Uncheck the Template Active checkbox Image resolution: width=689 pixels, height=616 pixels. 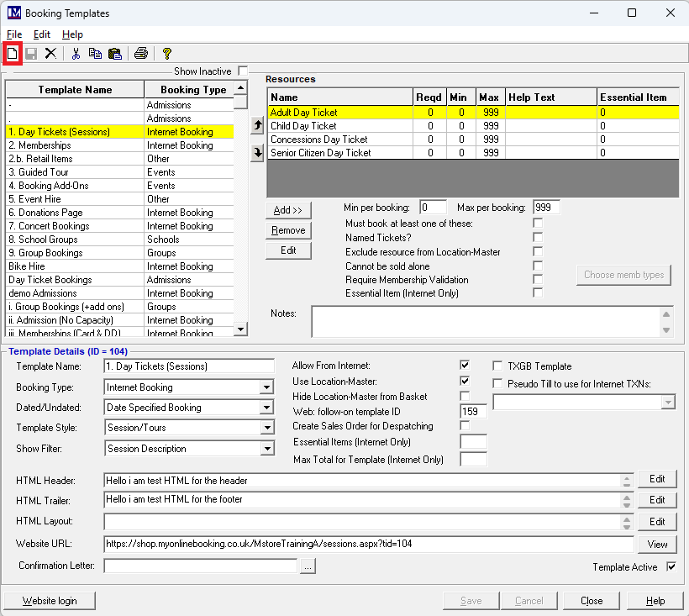pyautogui.click(x=671, y=567)
